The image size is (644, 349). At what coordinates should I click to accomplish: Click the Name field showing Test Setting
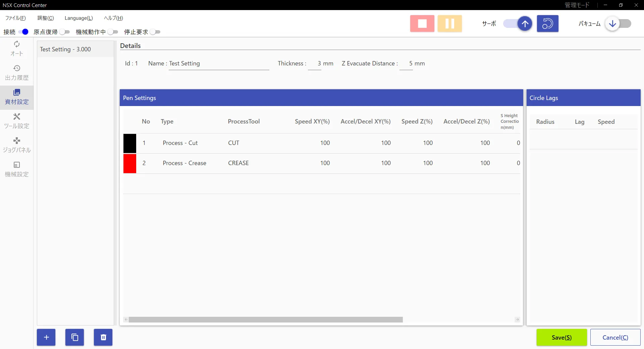point(219,63)
